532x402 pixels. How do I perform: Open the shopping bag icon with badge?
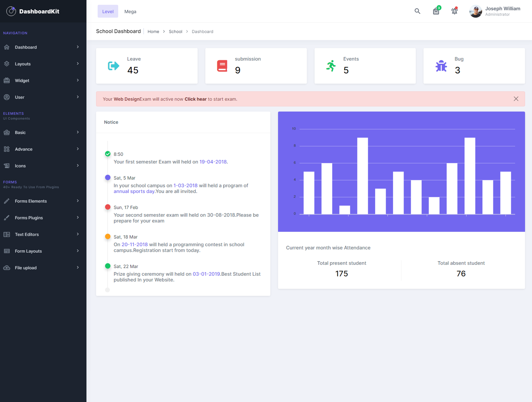pyautogui.click(x=436, y=11)
